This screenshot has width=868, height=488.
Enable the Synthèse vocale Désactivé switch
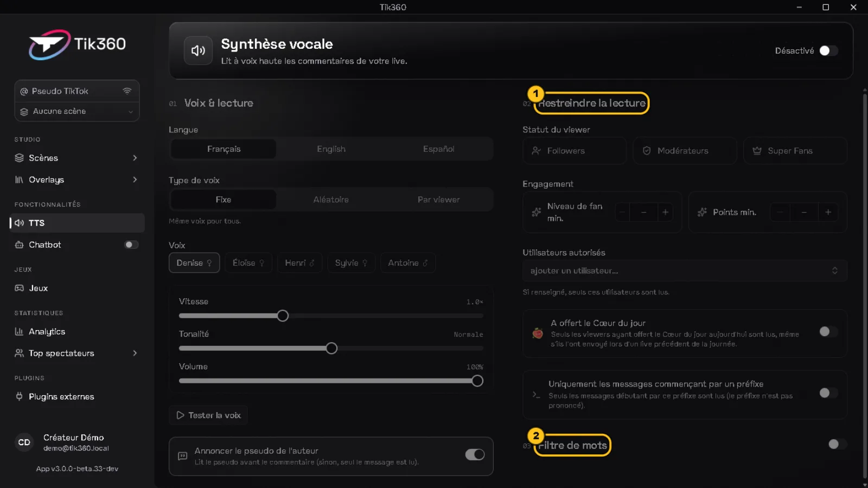click(x=828, y=50)
